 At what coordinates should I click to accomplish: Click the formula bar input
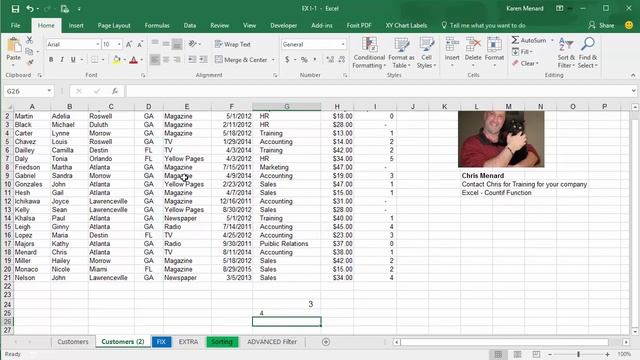point(378,91)
